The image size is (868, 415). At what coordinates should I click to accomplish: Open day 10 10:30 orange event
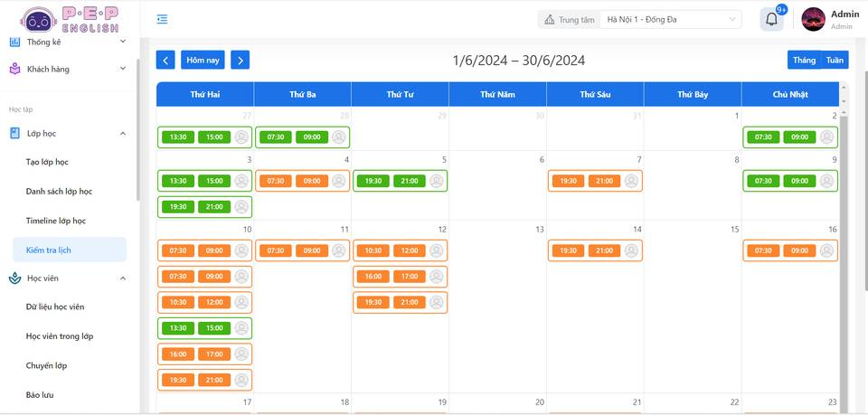(x=205, y=302)
